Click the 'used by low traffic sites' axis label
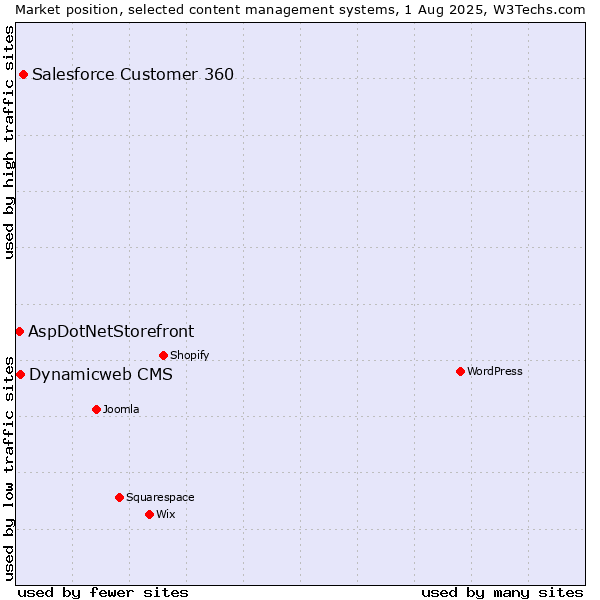Image resolution: width=600 pixels, height=600 pixels. click(x=9, y=469)
